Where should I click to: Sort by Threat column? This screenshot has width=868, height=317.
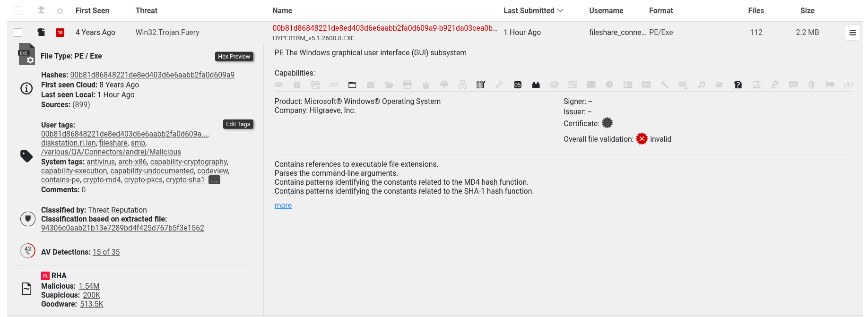click(147, 10)
